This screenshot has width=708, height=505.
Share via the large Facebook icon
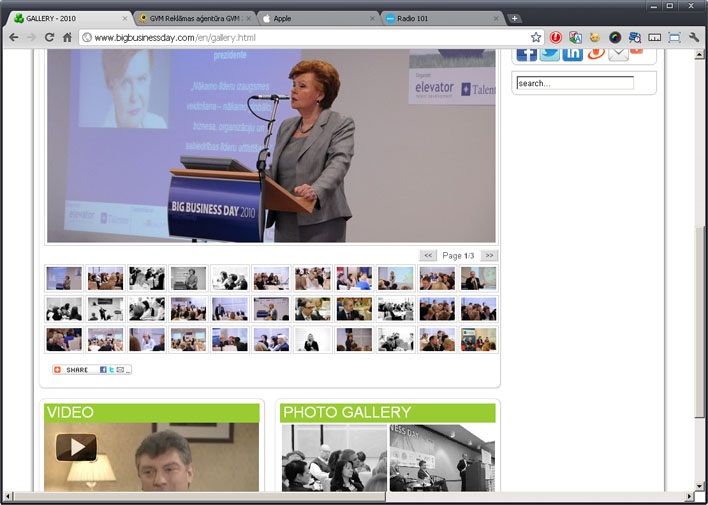pyautogui.click(x=527, y=54)
